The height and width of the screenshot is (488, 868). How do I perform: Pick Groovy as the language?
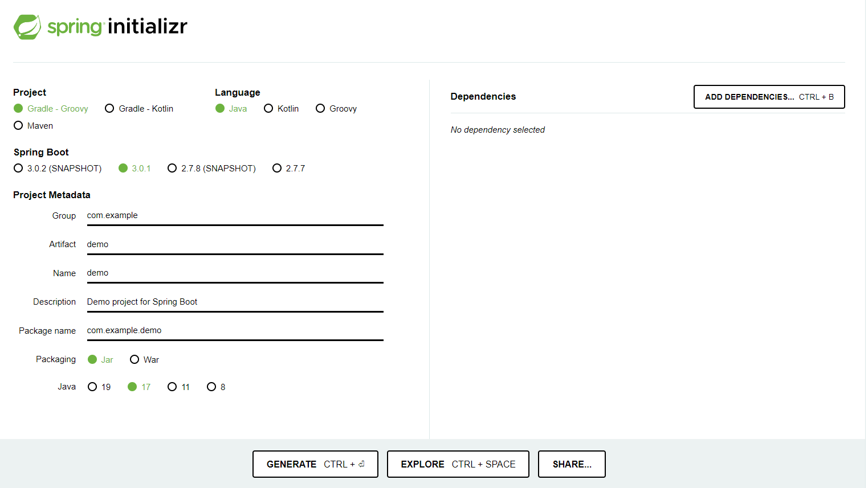(336, 109)
